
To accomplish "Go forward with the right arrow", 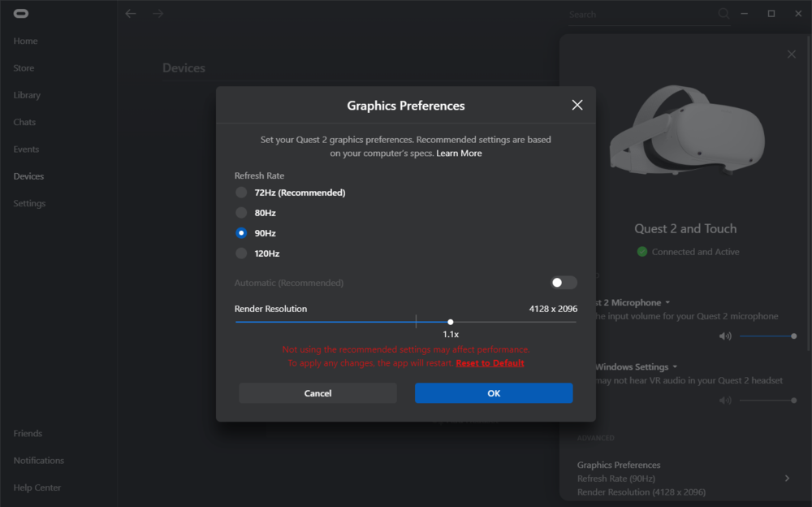I will (158, 14).
